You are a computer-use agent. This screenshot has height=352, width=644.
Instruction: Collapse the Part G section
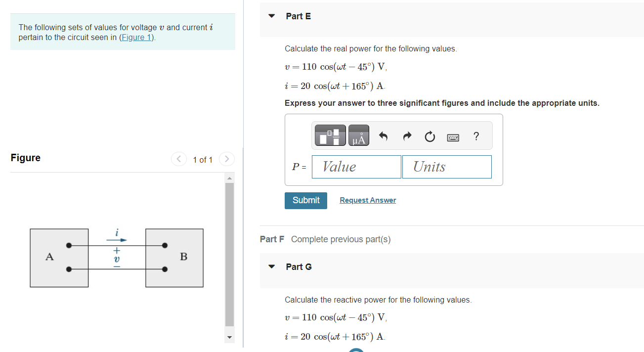[x=271, y=266]
